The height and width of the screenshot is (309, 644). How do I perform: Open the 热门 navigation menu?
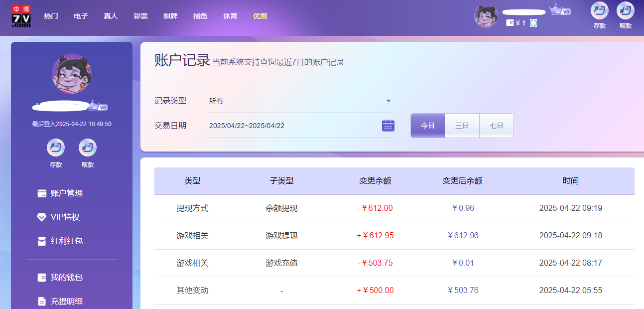tap(51, 16)
